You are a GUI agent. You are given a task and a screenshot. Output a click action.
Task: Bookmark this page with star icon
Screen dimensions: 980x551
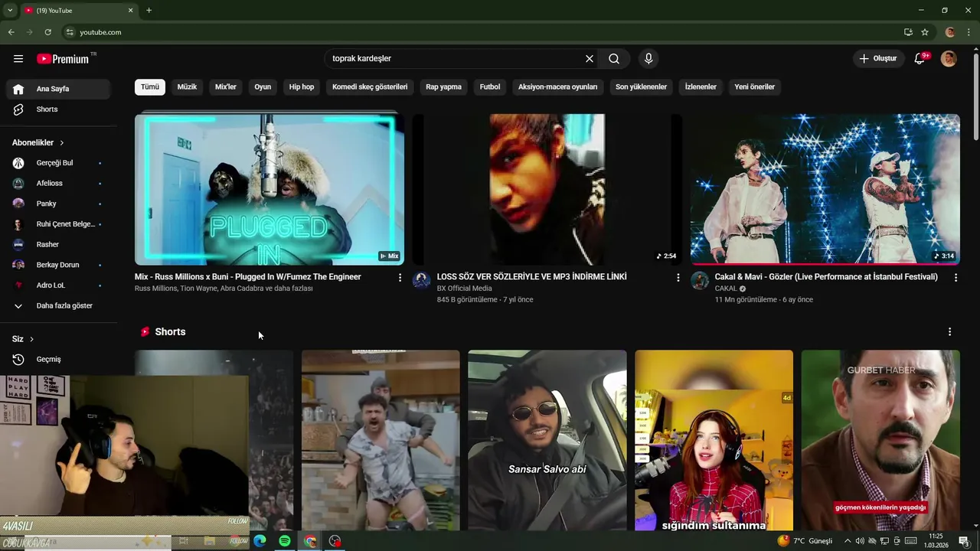click(x=925, y=32)
